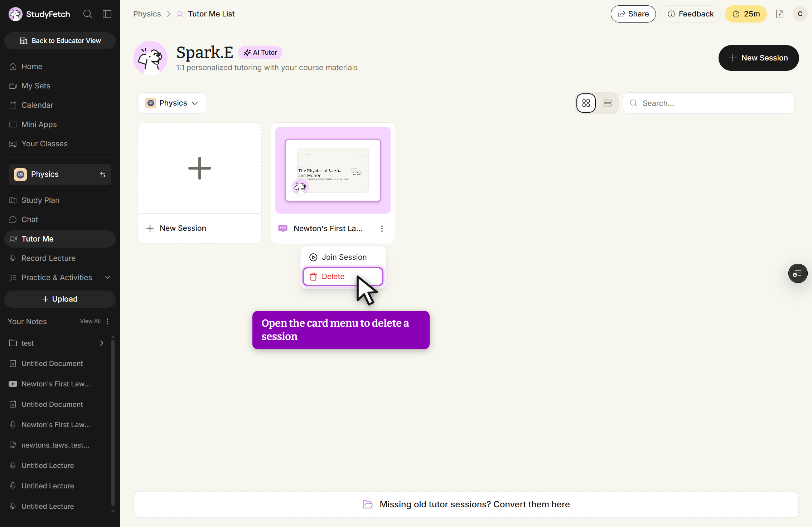The width and height of the screenshot is (812, 527).
Task: Open Record Lecture
Action: [x=60, y=258]
